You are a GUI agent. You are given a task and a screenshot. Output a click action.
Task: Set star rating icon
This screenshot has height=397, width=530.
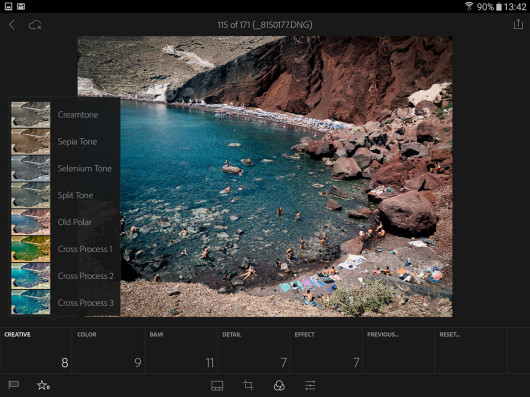(x=43, y=385)
